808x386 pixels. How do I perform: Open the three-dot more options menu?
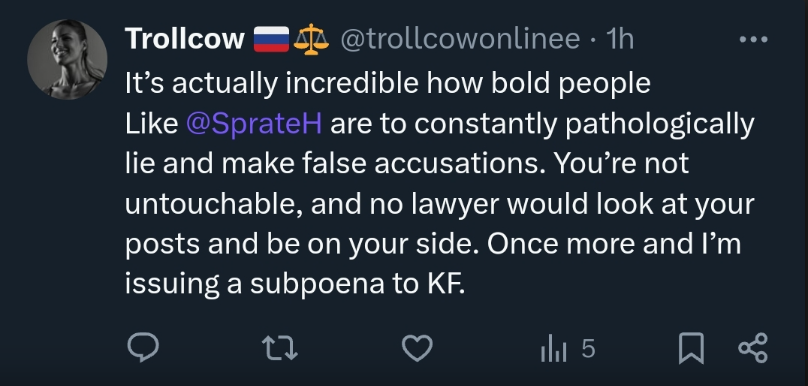tap(753, 39)
